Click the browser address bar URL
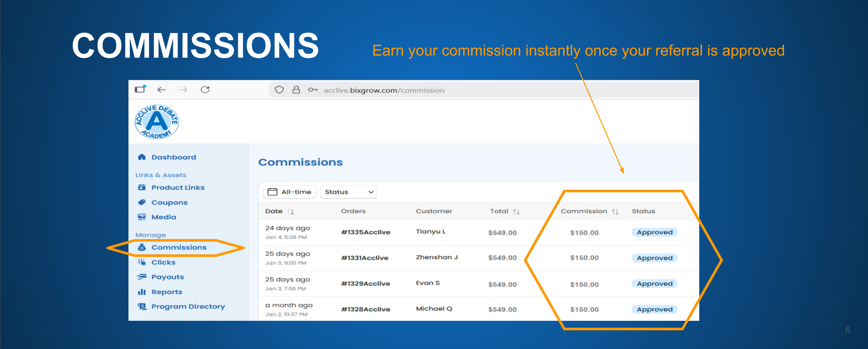Image resolution: width=868 pixels, height=349 pixels. pyautogui.click(x=384, y=90)
